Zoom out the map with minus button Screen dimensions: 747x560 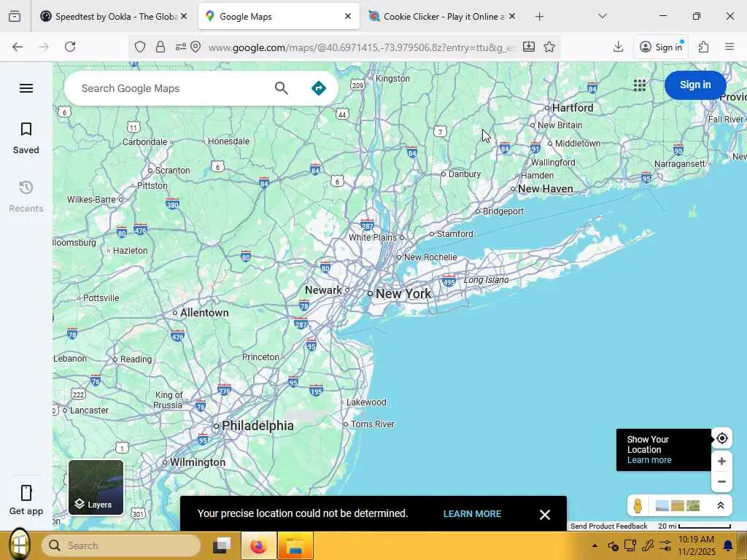(721, 481)
